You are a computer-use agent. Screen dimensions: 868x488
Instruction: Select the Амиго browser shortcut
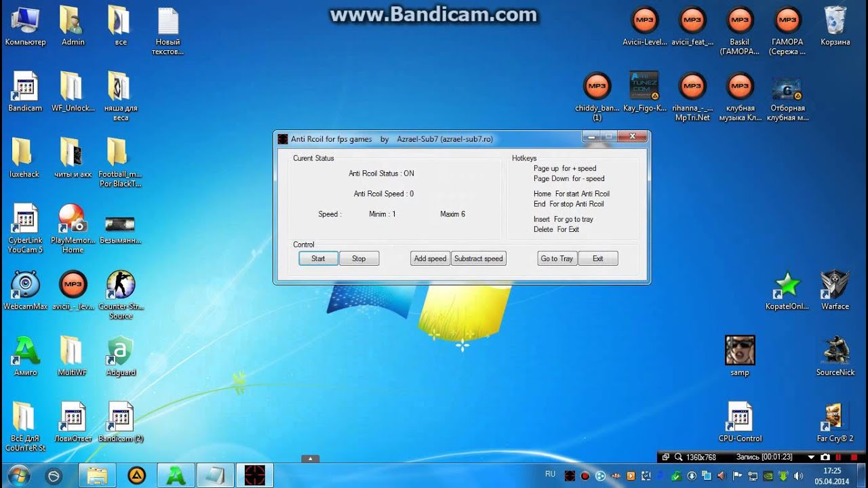point(25,357)
